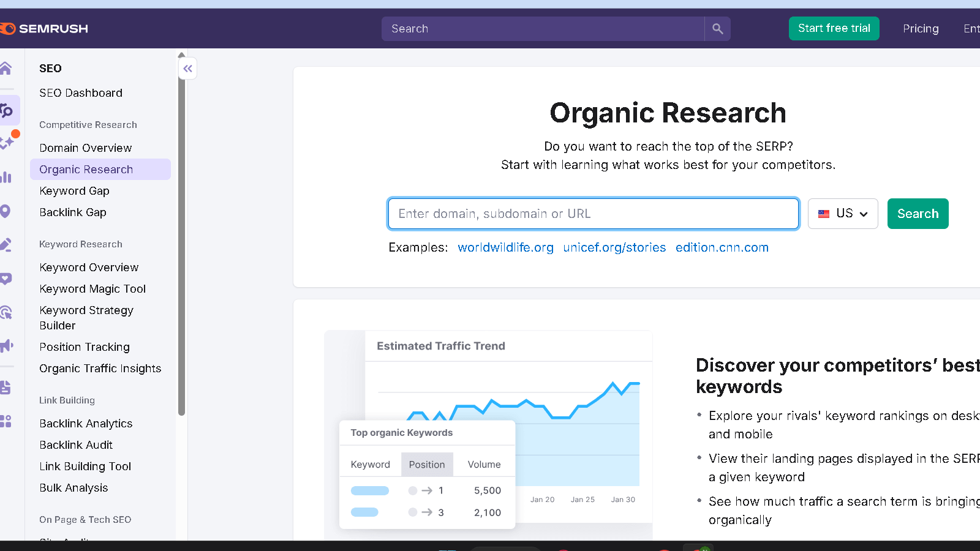Click the domain entry input field
The height and width of the screenshot is (551, 980).
pyautogui.click(x=593, y=214)
